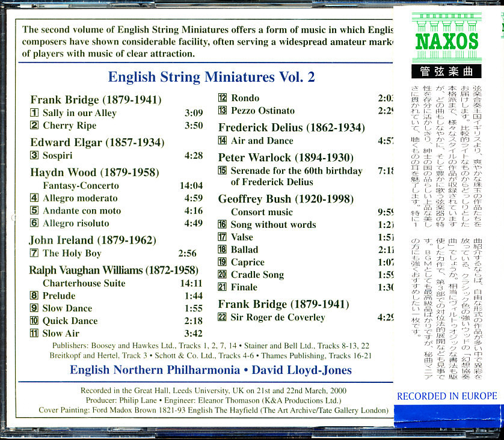Click the introductory paragraph about the second volume
Screen dimensions: 504x440
[x=207, y=41]
